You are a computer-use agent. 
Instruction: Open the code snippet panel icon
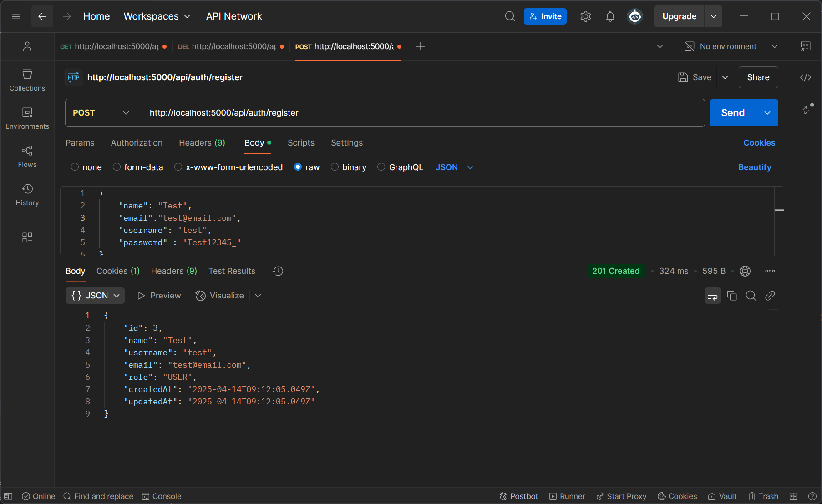click(806, 77)
